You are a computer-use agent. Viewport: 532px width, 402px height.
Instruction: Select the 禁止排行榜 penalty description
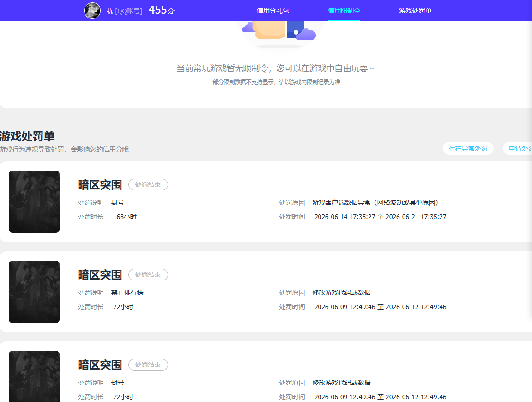127,292
